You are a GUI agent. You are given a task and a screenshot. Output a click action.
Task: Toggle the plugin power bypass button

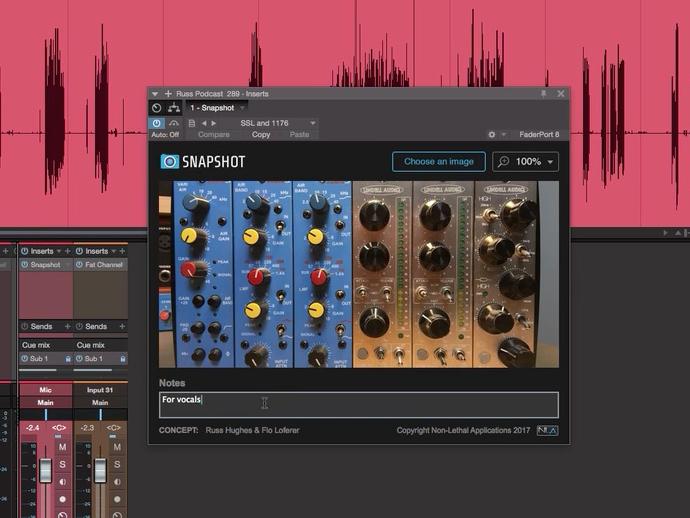coord(157,123)
